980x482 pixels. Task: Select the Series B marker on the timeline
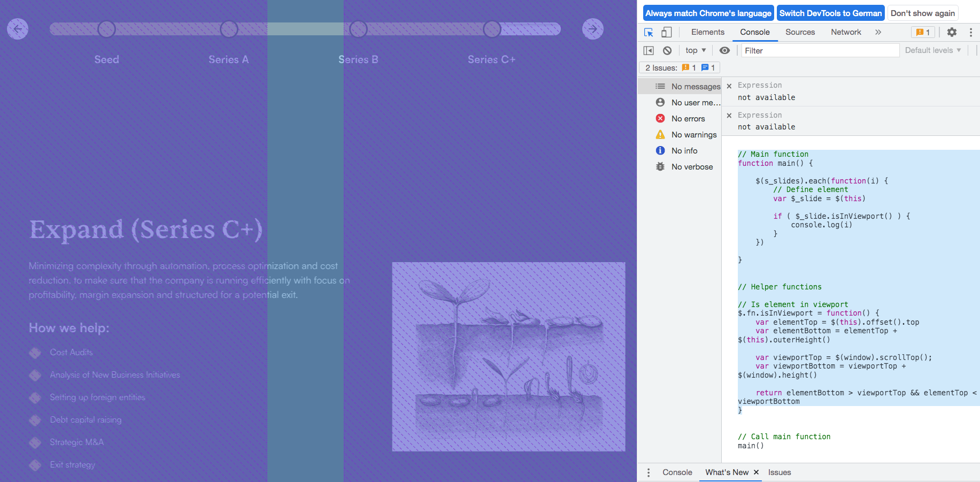[x=358, y=29]
